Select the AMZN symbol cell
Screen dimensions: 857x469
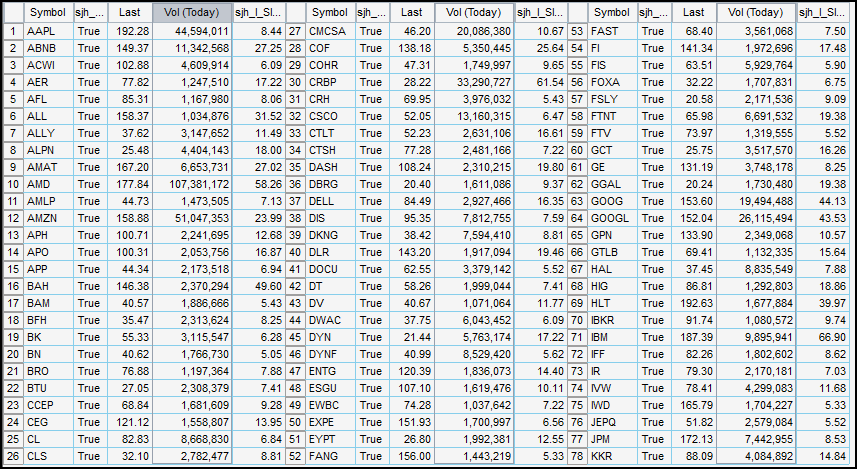[48, 218]
